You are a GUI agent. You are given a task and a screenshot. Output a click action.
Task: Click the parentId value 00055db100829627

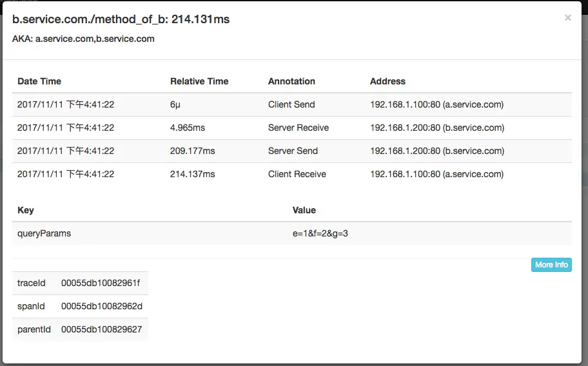pos(102,329)
